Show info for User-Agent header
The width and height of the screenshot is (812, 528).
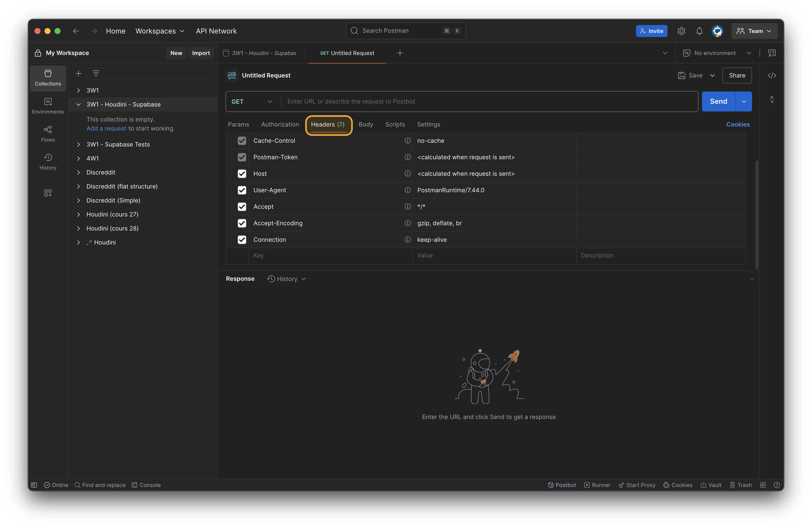(x=407, y=190)
